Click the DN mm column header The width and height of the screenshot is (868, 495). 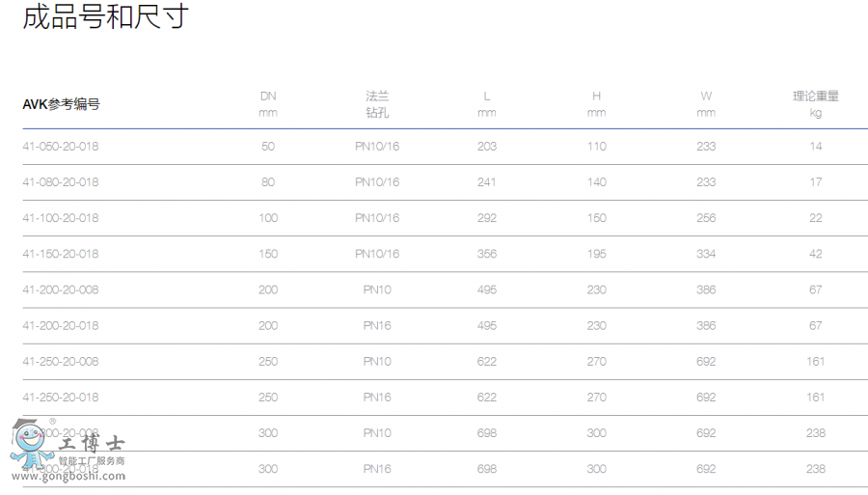[x=268, y=104]
